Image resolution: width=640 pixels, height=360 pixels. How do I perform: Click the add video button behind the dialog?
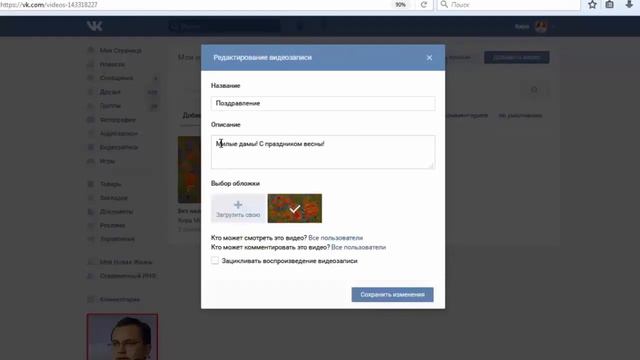(516, 58)
